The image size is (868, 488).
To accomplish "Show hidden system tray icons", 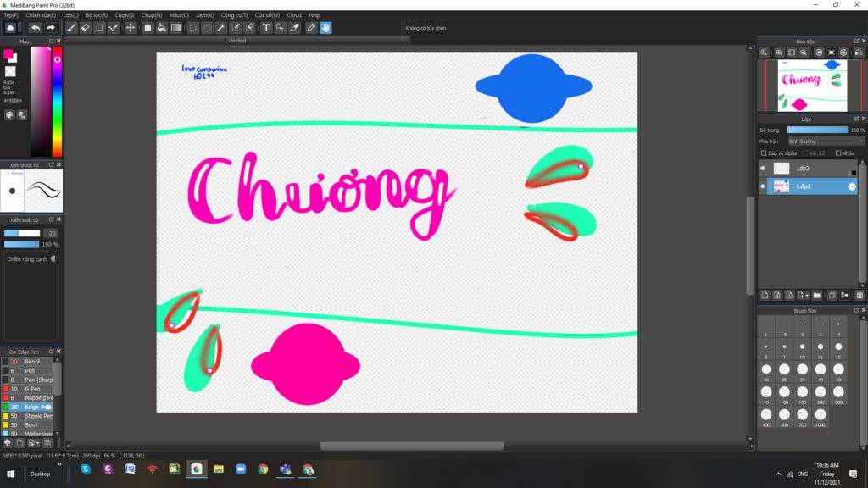I will [778, 474].
